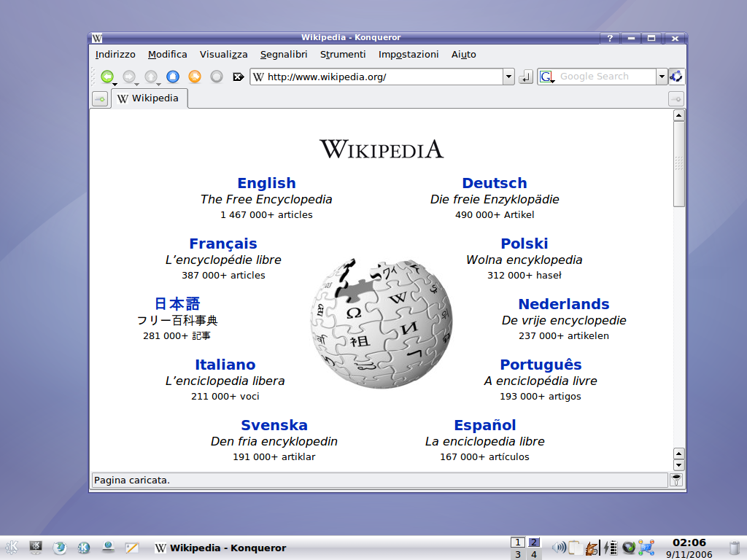Open the Segnalibri menu
The image size is (747, 560).
point(283,55)
